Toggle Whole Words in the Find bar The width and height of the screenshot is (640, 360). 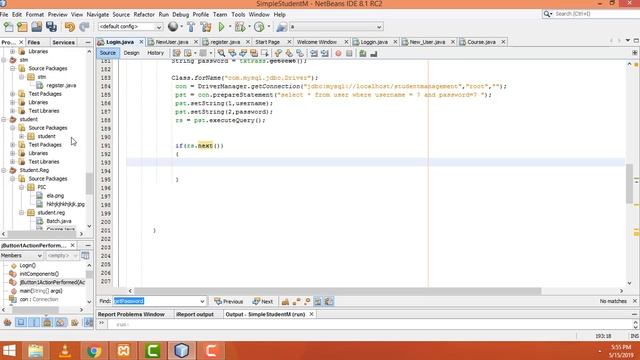point(296,301)
